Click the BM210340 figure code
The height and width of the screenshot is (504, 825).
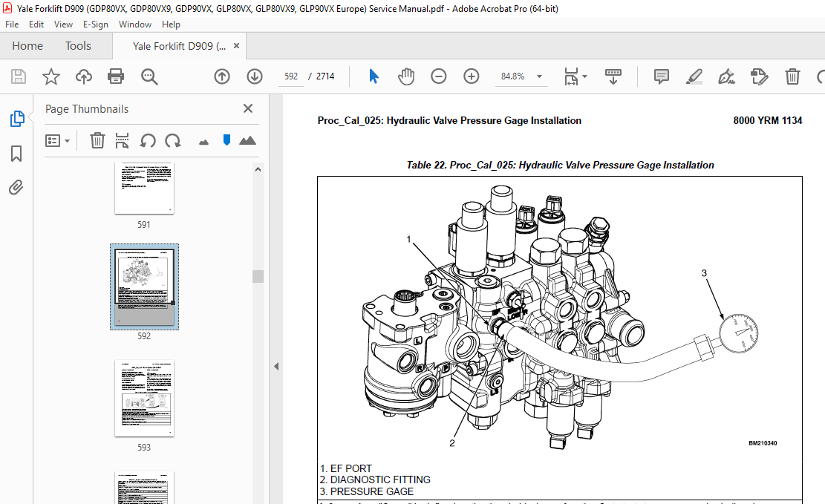coord(763,443)
